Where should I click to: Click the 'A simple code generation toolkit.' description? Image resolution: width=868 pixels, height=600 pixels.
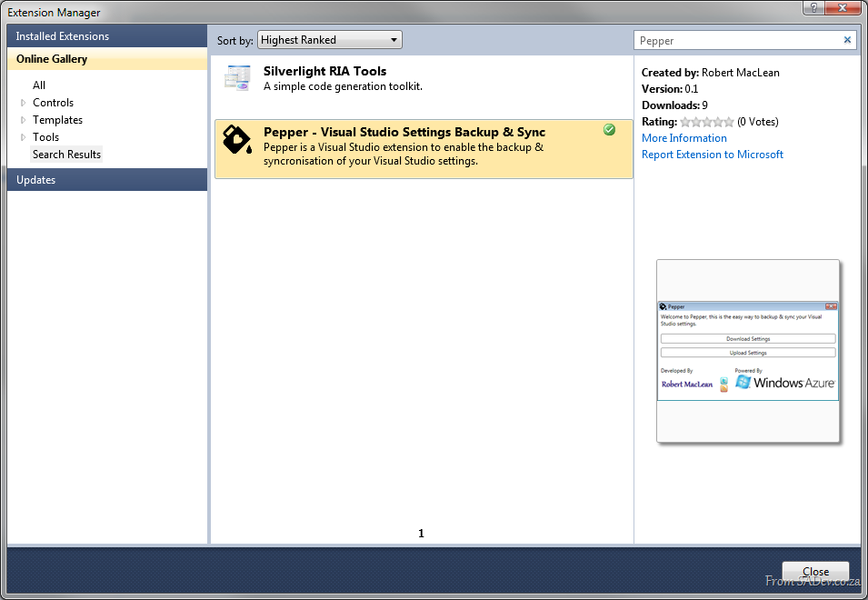coord(343,86)
